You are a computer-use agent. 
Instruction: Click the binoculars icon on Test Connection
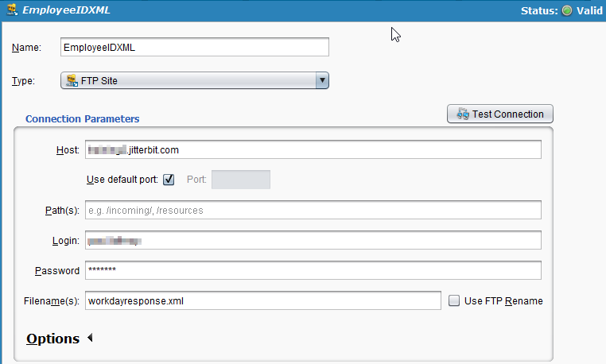[462, 114]
